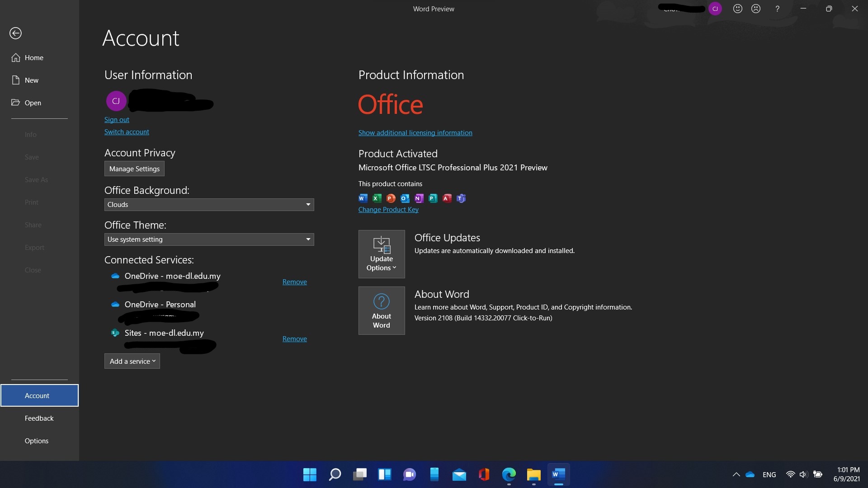Click the OneNote icon under product contents
This screenshot has width=868, height=488.
[419, 198]
